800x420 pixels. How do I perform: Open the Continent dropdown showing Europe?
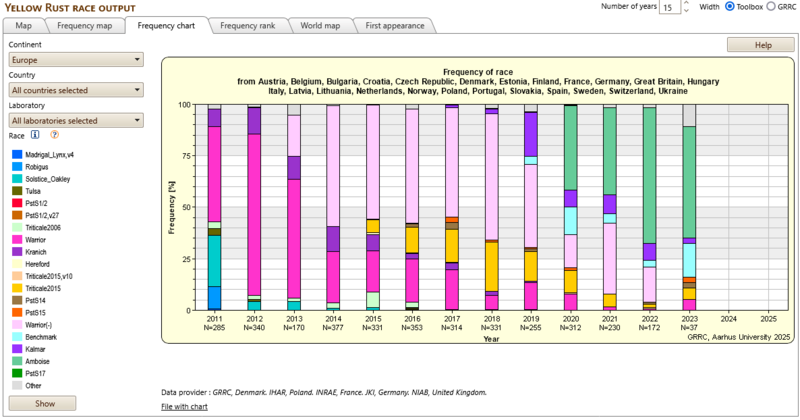point(76,60)
